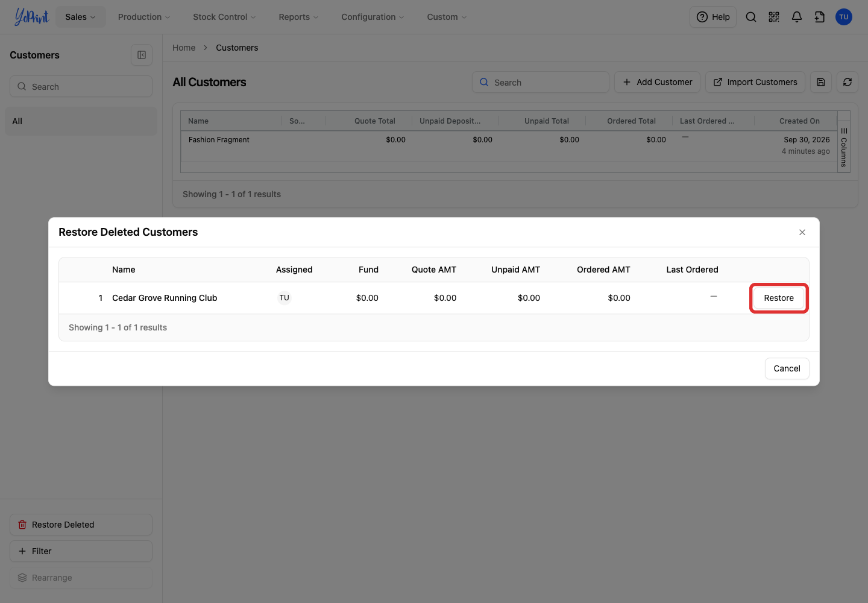Click Cancel in the restore dialog
This screenshot has width=868, height=603.
point(787,368)
